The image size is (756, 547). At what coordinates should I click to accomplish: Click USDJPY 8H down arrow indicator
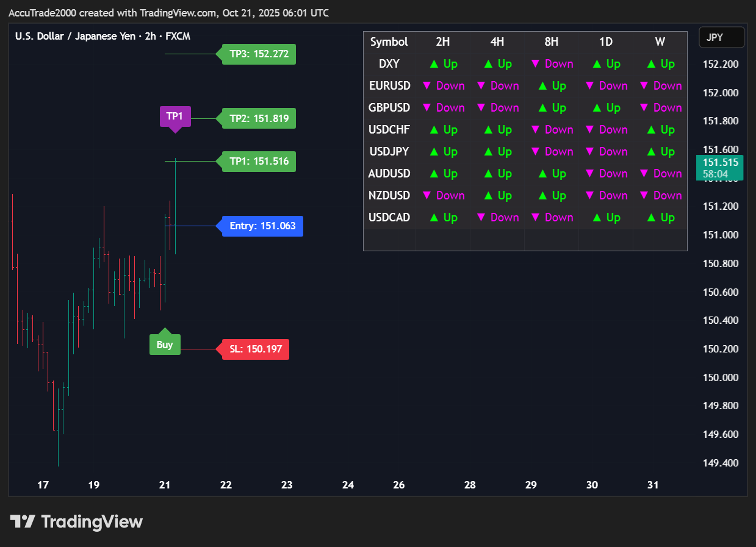tap(536, 152)
